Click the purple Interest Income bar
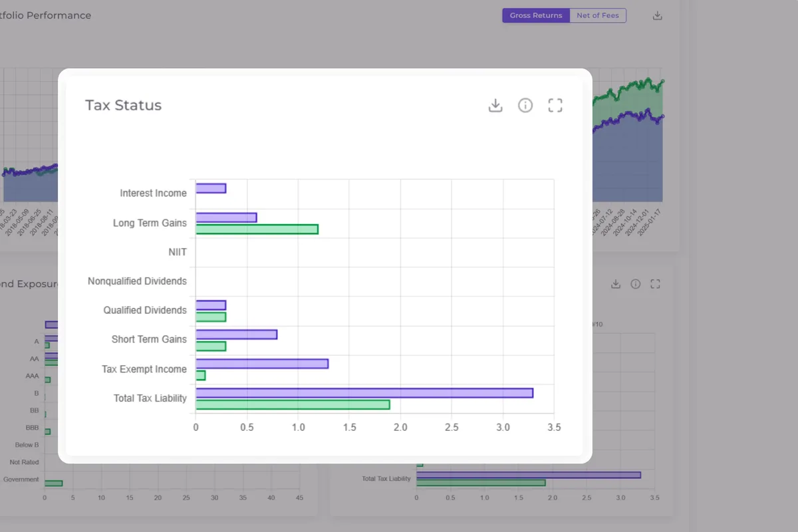 click(x=211, y=188)
